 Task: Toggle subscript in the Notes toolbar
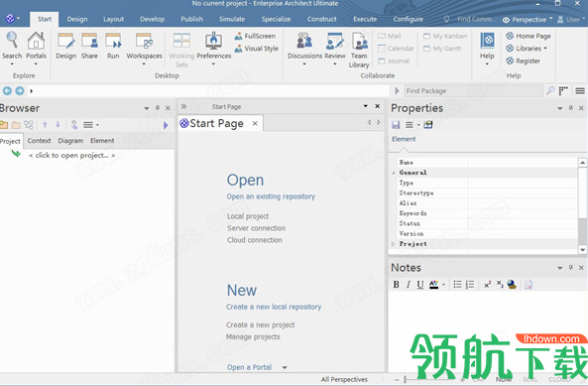pos(500,284)
